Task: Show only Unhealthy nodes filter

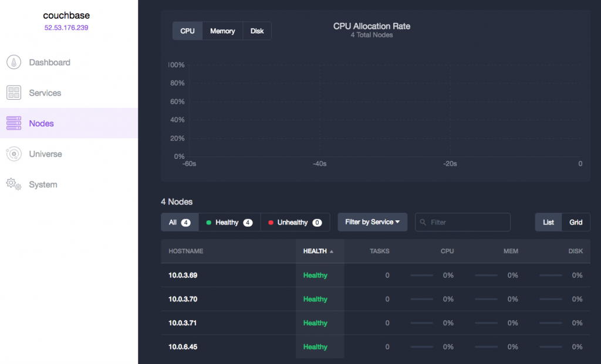Action: click(295, 223)
